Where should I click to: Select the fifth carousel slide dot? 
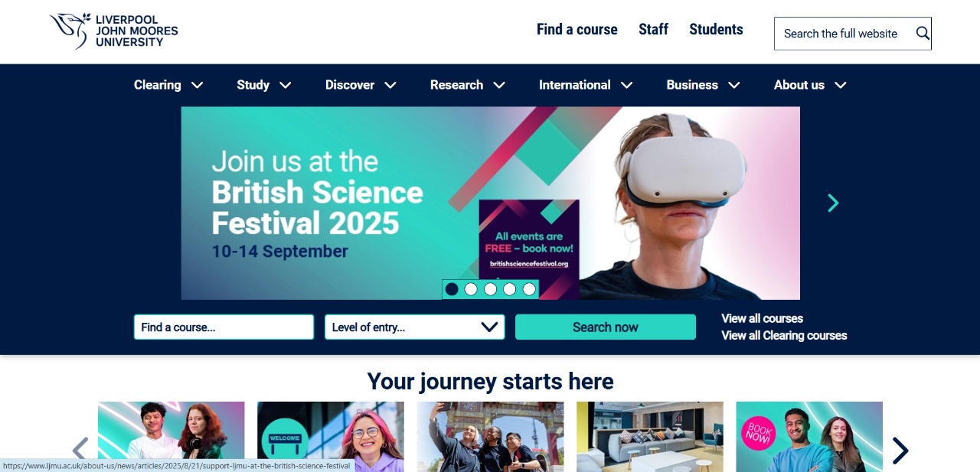pyautogui.click(x=529, y=289)
